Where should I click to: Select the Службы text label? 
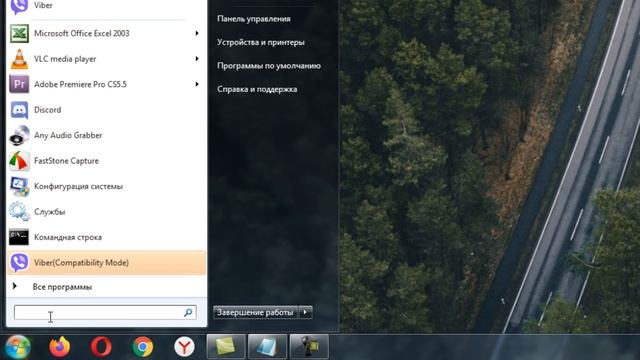[50, 212]
